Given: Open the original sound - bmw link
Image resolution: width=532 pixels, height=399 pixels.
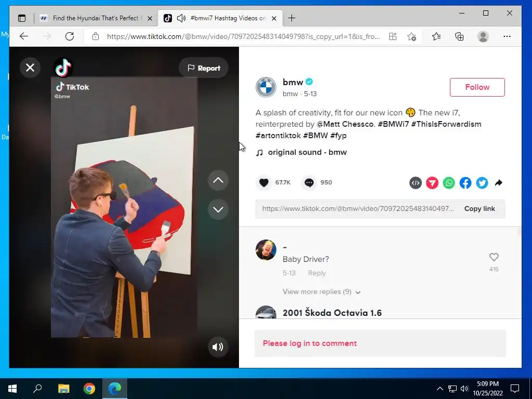Looking at the screenshot, I should pyautogui.click(x=307, y=152).
